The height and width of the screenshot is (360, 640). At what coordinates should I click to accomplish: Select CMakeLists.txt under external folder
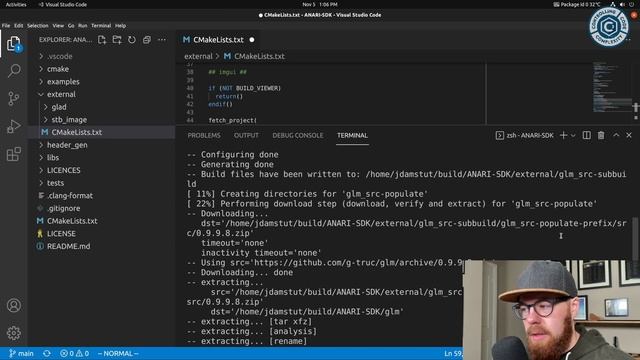click(x=101, y=132)
